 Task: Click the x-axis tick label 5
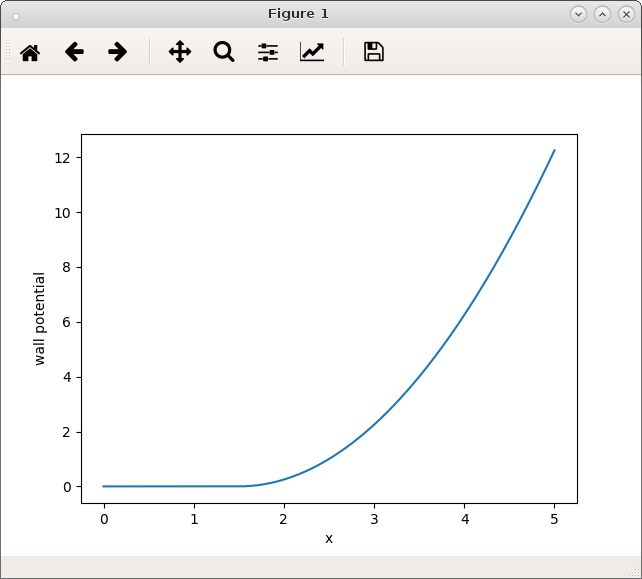(x=554, y=519)
